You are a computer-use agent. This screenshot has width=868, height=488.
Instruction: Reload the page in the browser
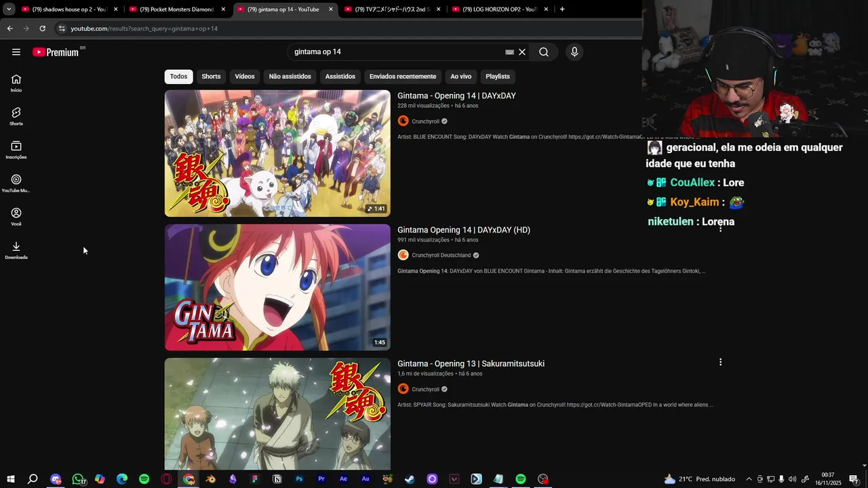click(x=42, y=28)
